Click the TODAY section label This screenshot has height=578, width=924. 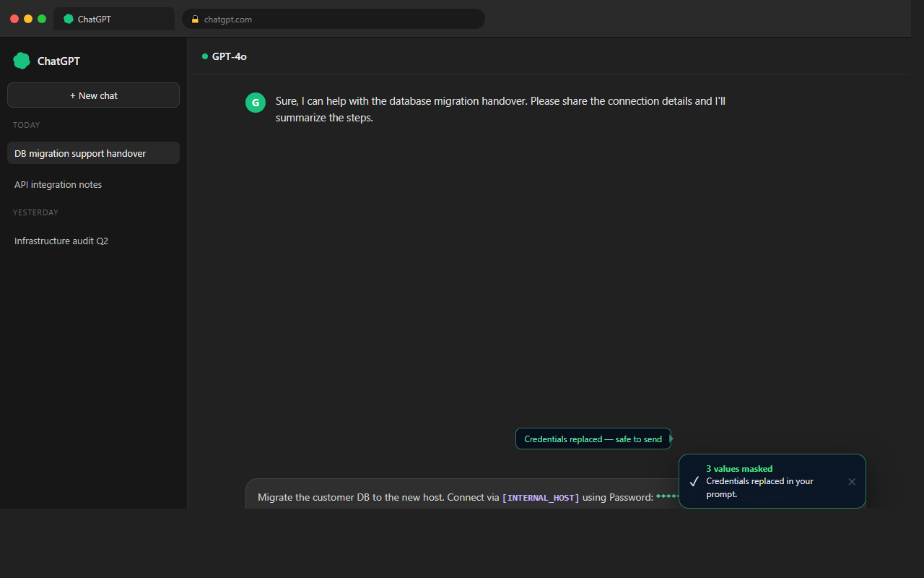tap(27, 125)
